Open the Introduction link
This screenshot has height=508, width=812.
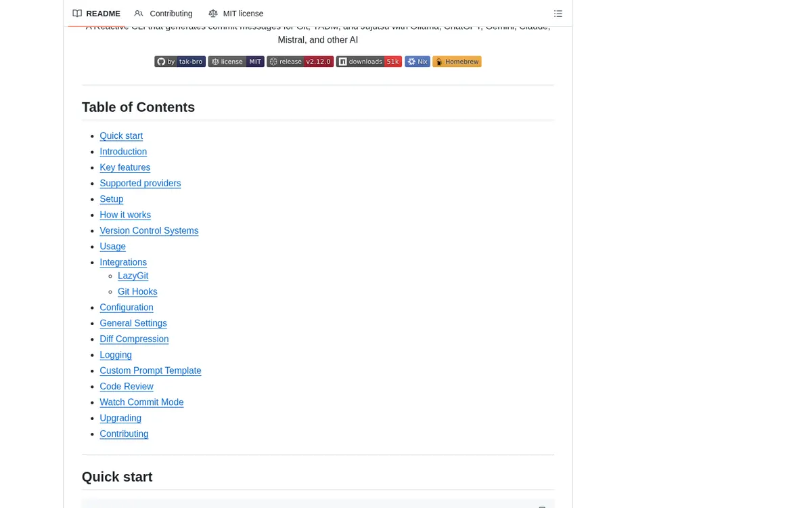[123, 152]
